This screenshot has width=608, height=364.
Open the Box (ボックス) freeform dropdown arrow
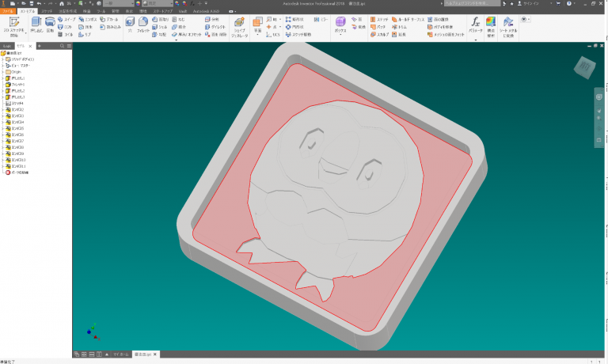coord(340,36)
